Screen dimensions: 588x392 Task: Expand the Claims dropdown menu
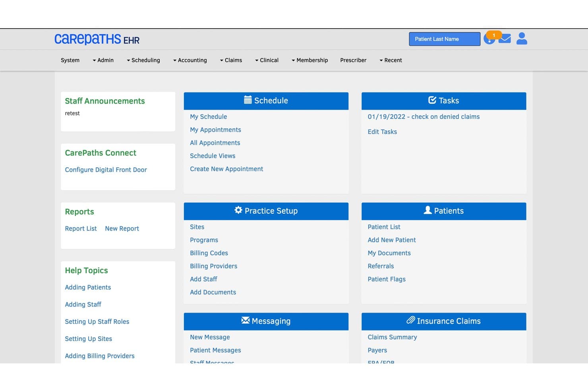231,60
